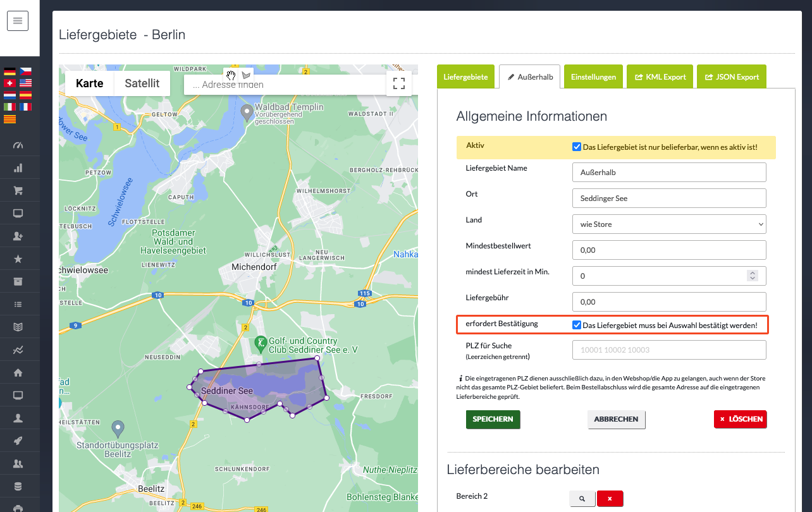Open the single user sidebar icon
This screenshot has width=812, height=512.
coord(18,418)
